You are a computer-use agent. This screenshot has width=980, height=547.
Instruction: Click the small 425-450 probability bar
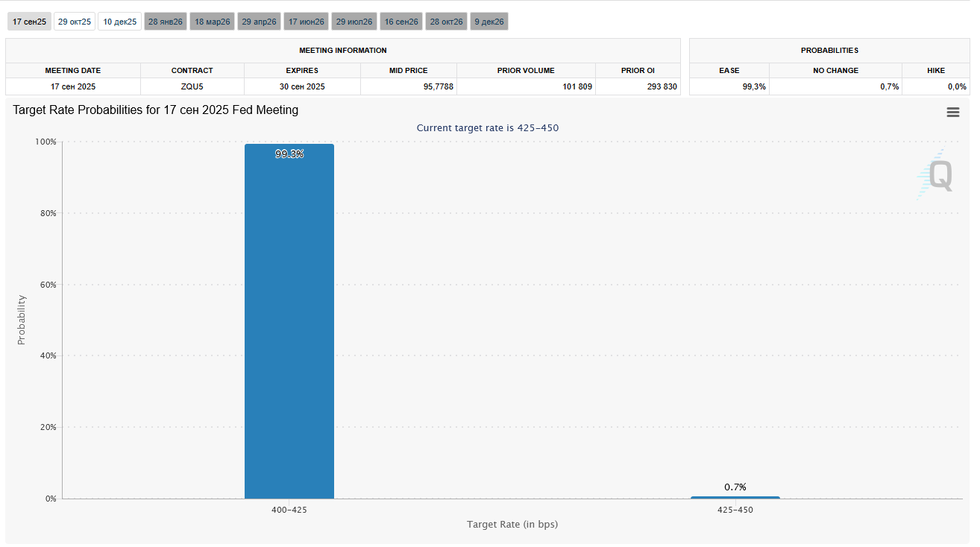point(735,497)
